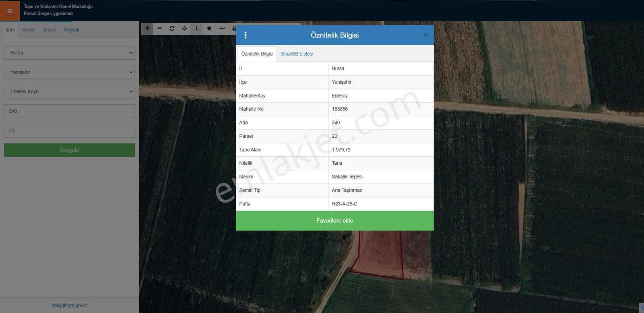Open the orange hamburger menu
Screen dimensions: 644x313
click(10, 11)
